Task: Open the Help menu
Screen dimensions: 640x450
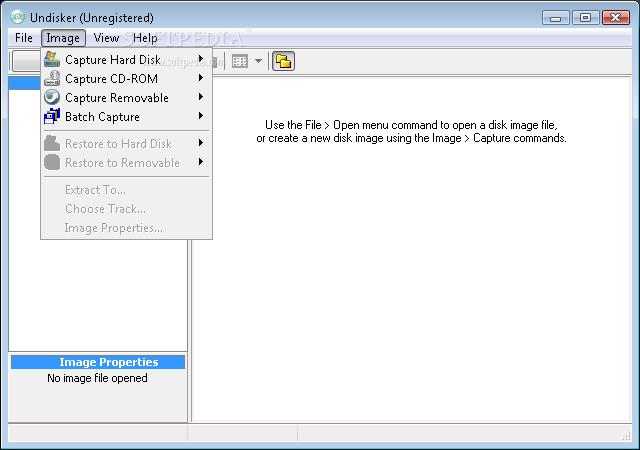Action: click(x=145, y=38)
